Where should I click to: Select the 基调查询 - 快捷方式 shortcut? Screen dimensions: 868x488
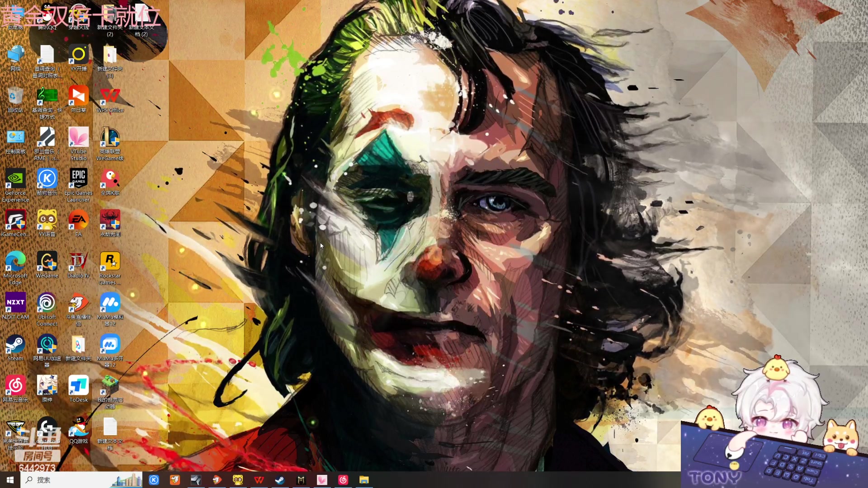[47, 103]
